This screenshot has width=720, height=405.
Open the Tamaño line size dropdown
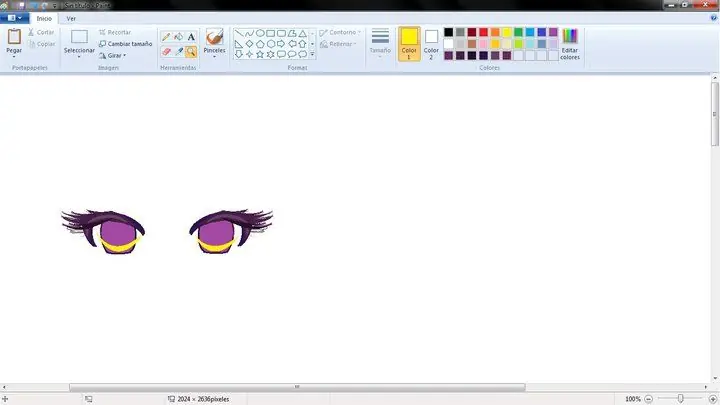[x=380, y=43]
